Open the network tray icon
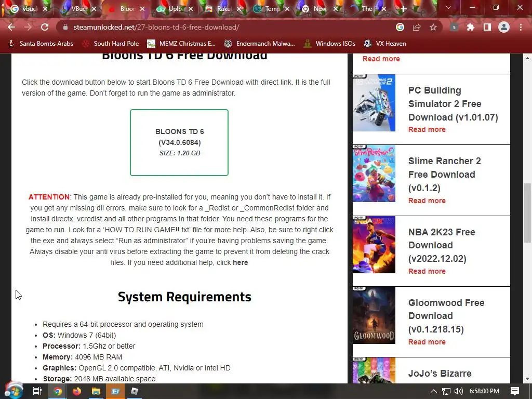 446,391
